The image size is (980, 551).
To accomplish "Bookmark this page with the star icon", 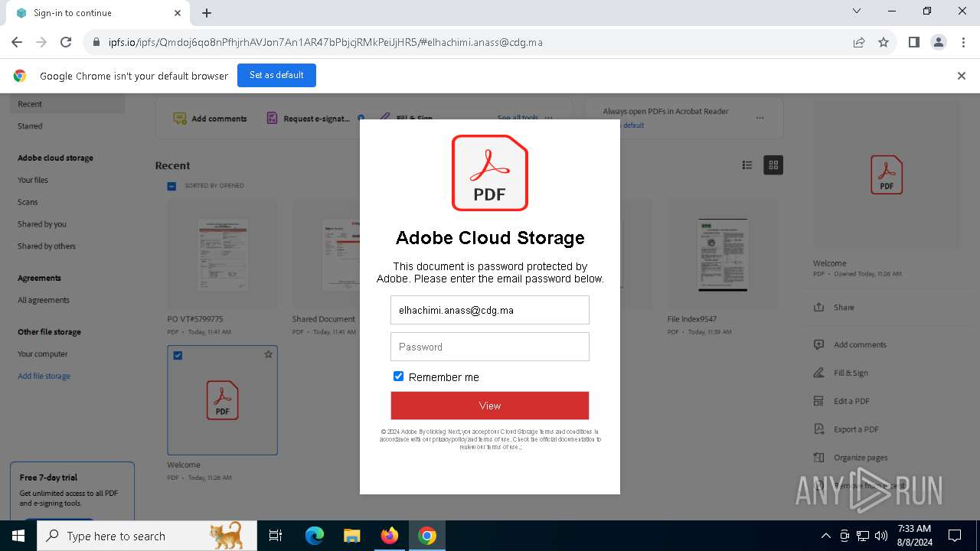I will [884, 42].
